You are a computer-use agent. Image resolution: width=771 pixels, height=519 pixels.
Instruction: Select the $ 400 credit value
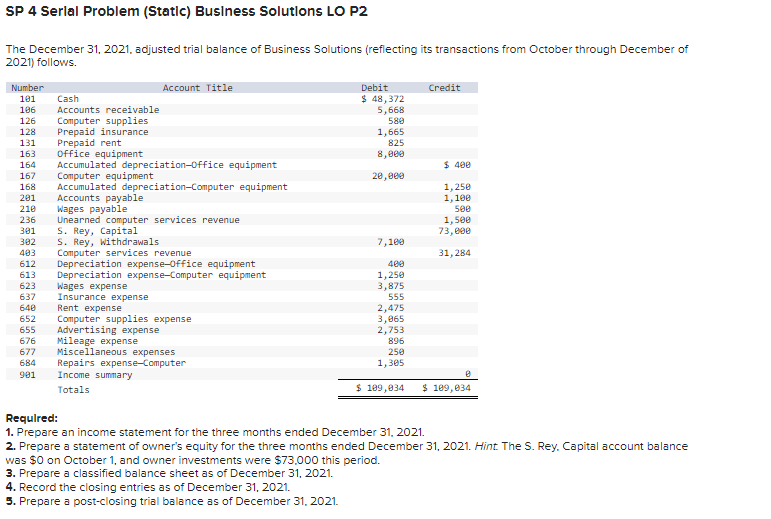coord(457,165)
